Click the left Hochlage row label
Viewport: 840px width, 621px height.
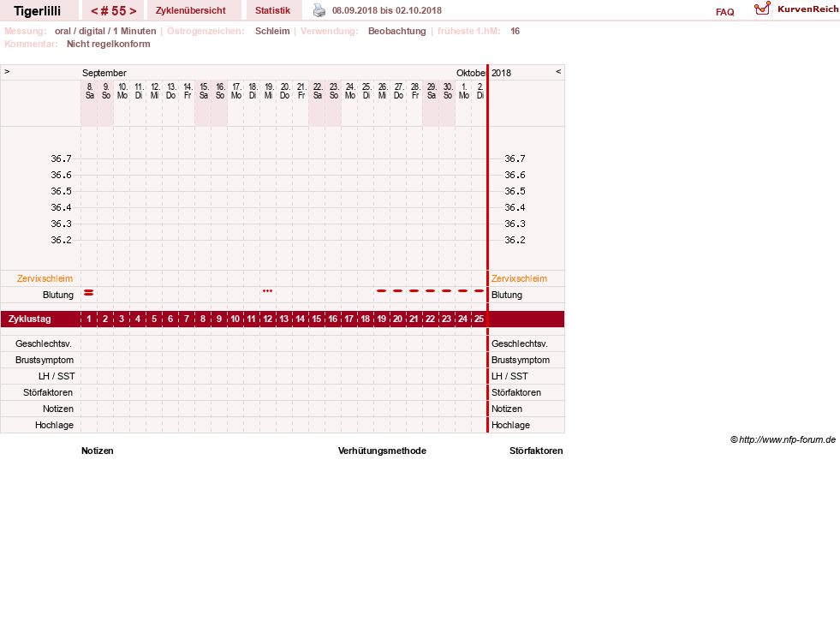point(54,425)
